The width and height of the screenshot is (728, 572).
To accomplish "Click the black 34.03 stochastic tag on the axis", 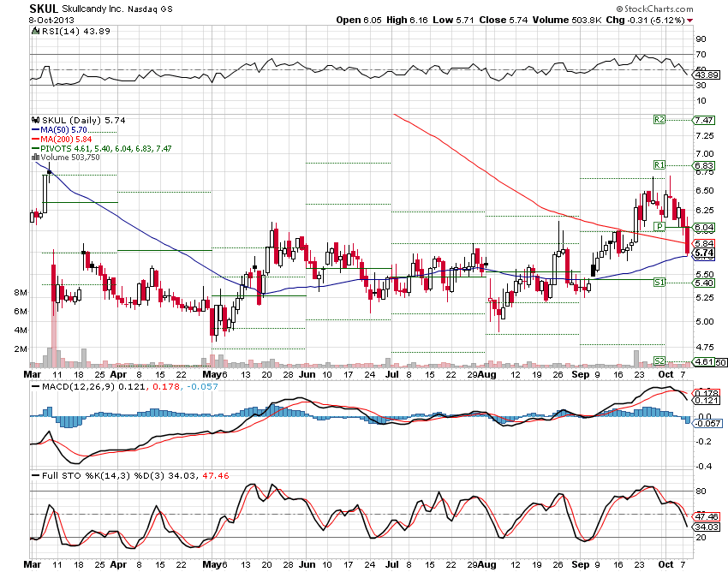I will point(707,527).
